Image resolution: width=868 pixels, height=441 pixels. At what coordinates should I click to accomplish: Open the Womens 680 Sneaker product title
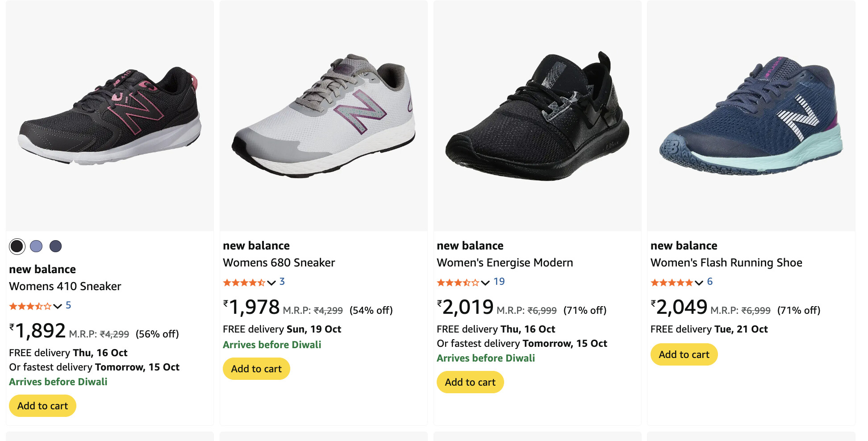click(x=279, y=262)
